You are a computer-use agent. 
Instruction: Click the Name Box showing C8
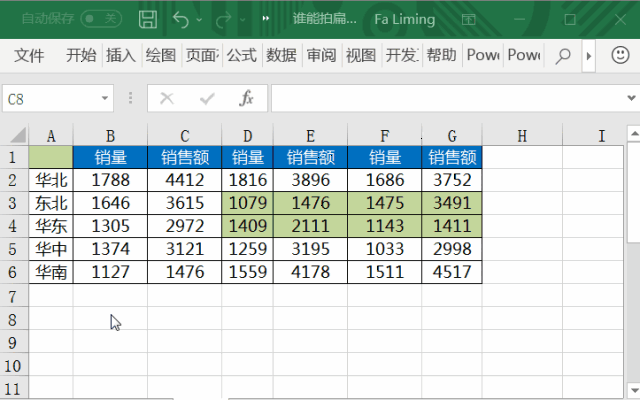[x=52, y=98]
